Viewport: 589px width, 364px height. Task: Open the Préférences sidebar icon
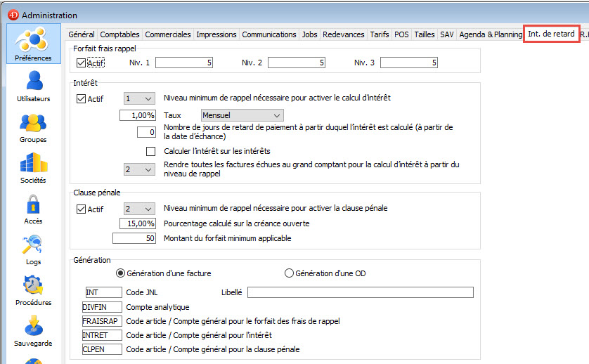tap(32, 44)
